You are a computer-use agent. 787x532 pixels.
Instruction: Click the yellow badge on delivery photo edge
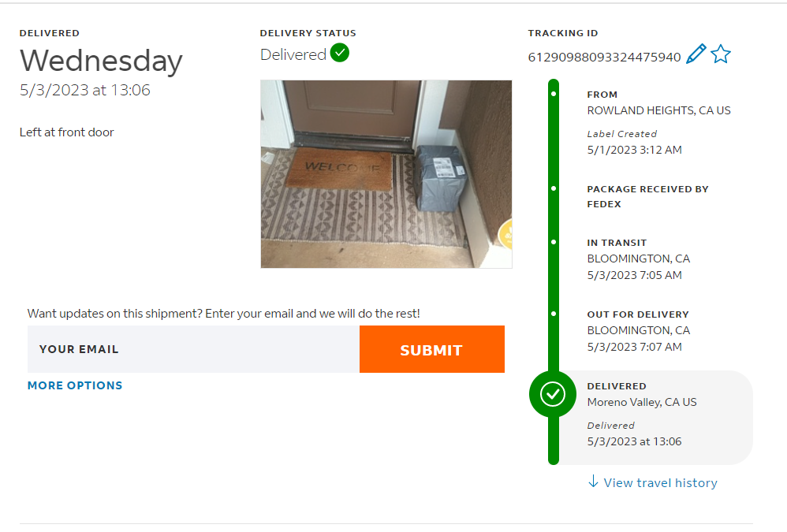(x=505, y=234)
